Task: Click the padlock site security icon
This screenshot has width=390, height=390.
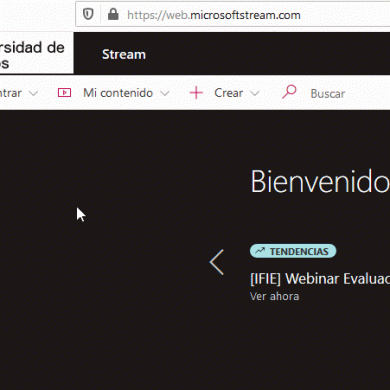Action: pyautogui.click(x=113, y=14)
